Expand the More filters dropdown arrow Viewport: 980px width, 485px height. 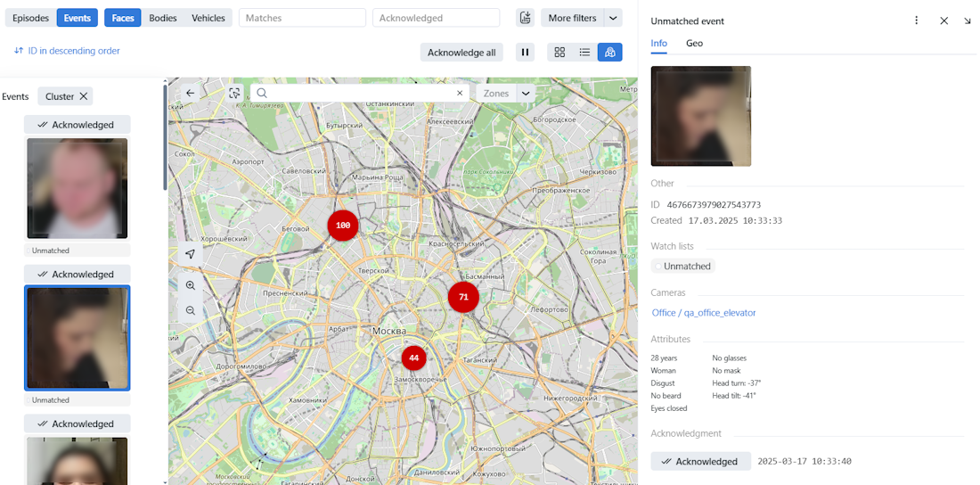click(x=613, y=18)
